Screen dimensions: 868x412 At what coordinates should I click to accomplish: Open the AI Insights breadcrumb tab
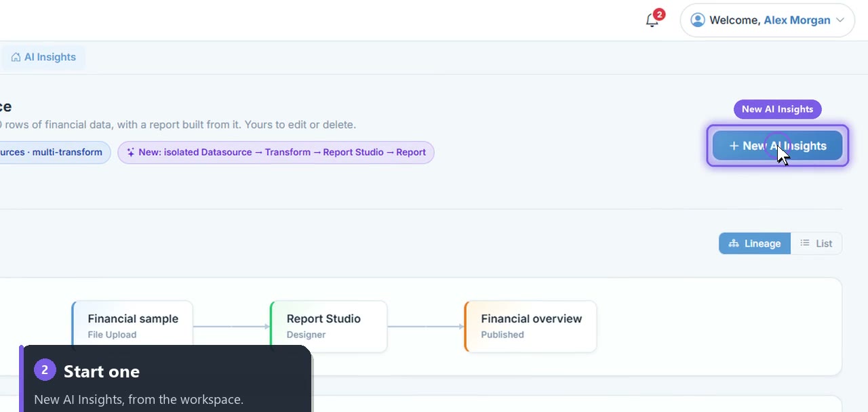43,57
